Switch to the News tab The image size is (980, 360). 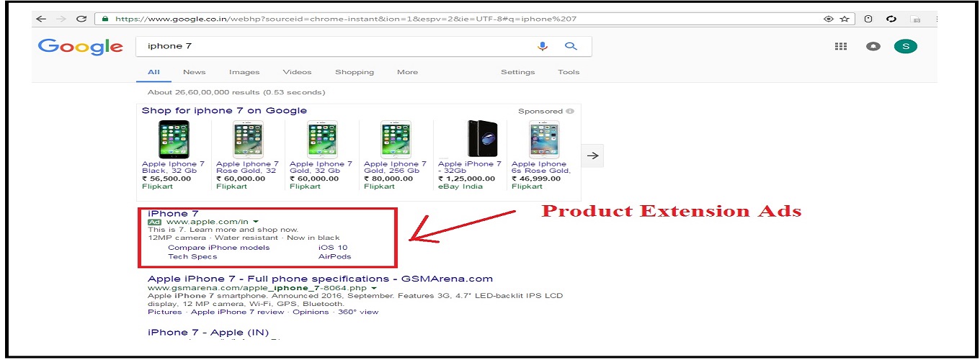[x=194, y=72]
